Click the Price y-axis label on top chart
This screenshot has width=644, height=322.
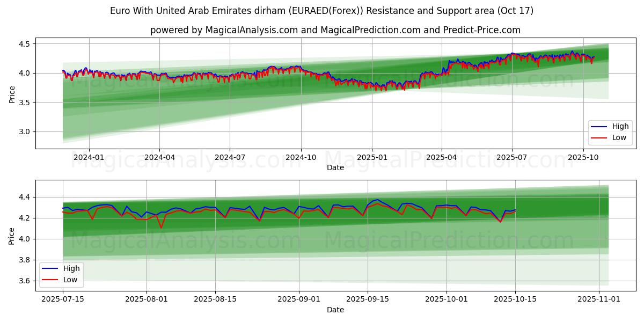(x=12, y=94)
